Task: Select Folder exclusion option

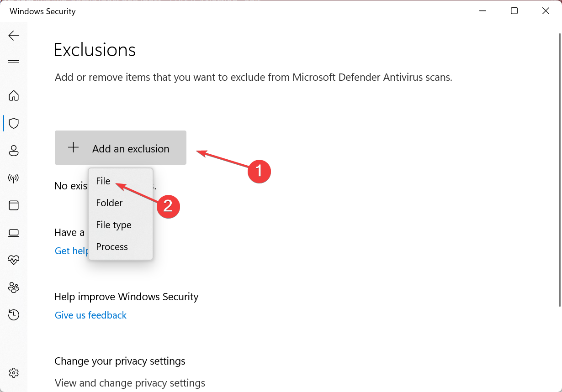Action: click(109, 203)
